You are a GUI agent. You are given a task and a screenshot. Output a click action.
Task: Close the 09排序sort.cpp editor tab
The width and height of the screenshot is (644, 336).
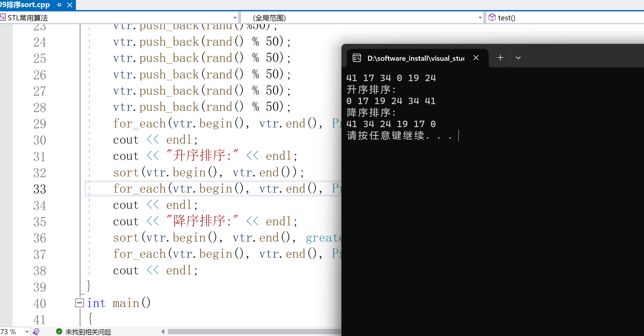70,5
